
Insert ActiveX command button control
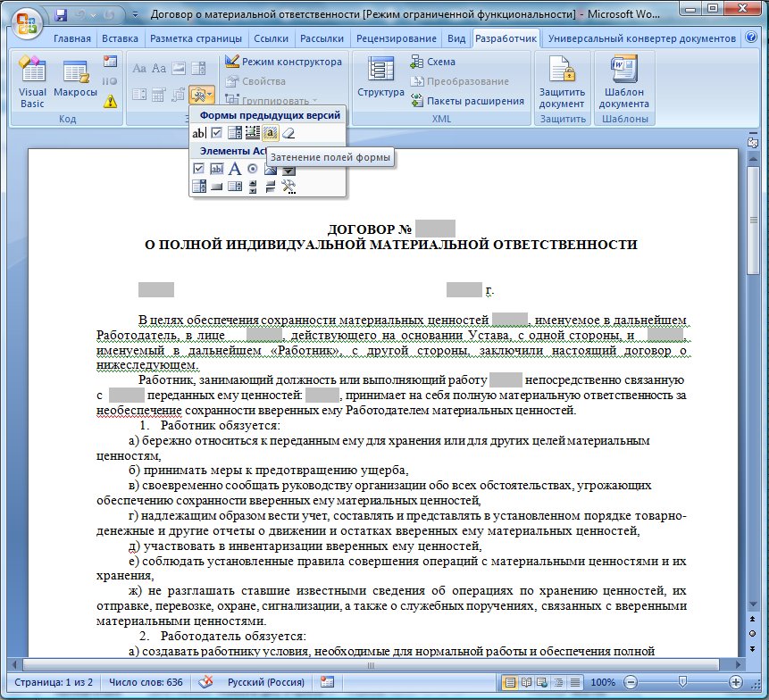216,187
